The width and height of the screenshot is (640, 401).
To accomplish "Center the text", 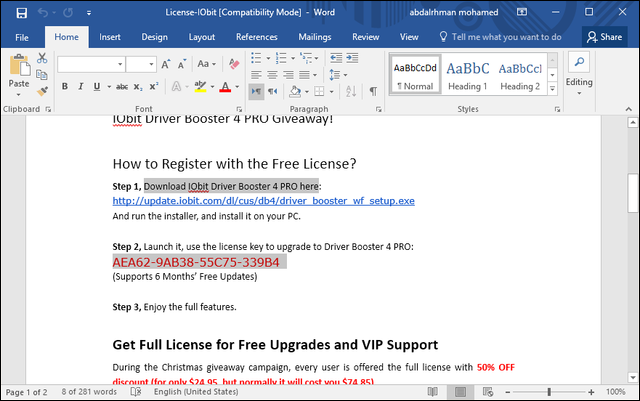I will (x=272, y=75).
